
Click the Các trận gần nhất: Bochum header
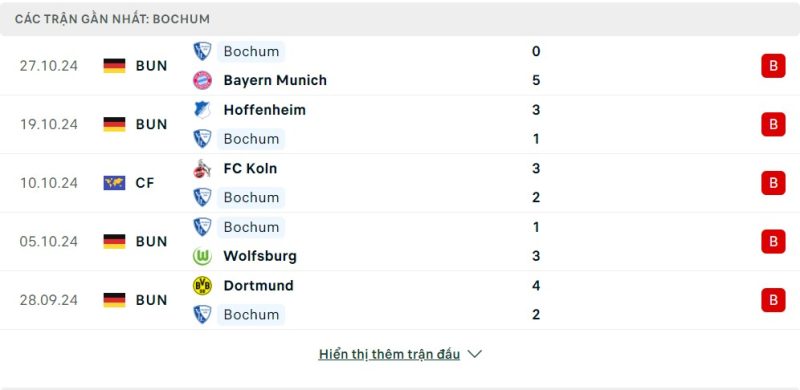tap(112, 19)
